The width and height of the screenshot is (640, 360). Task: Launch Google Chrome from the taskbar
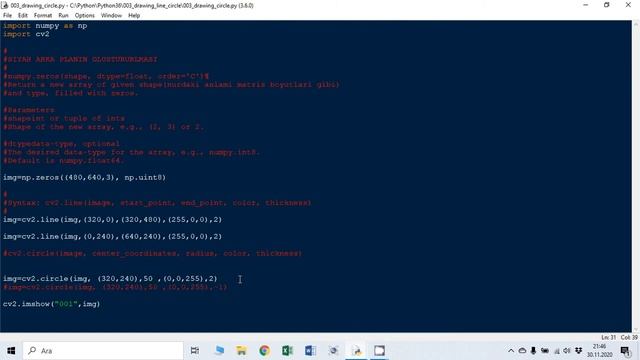tap(264, 351)
